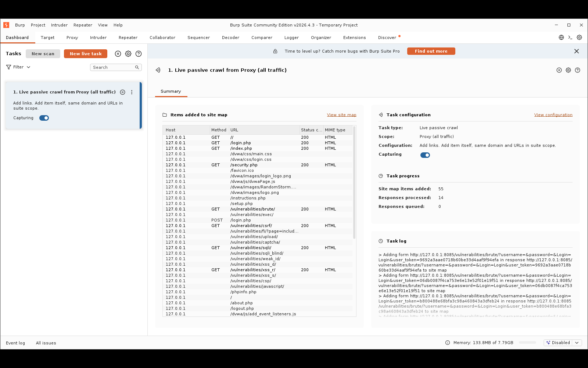Toggle Capturing switch in task card

click(x=44, y=118)
